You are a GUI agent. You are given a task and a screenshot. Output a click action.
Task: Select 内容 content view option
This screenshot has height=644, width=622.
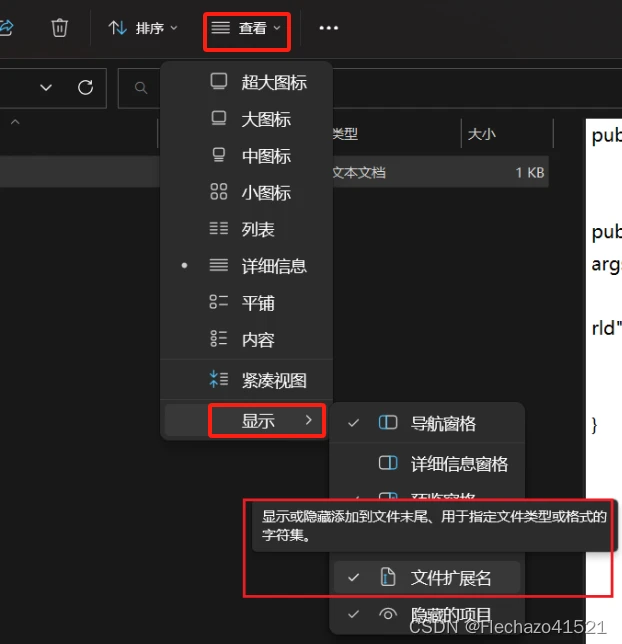246,339
